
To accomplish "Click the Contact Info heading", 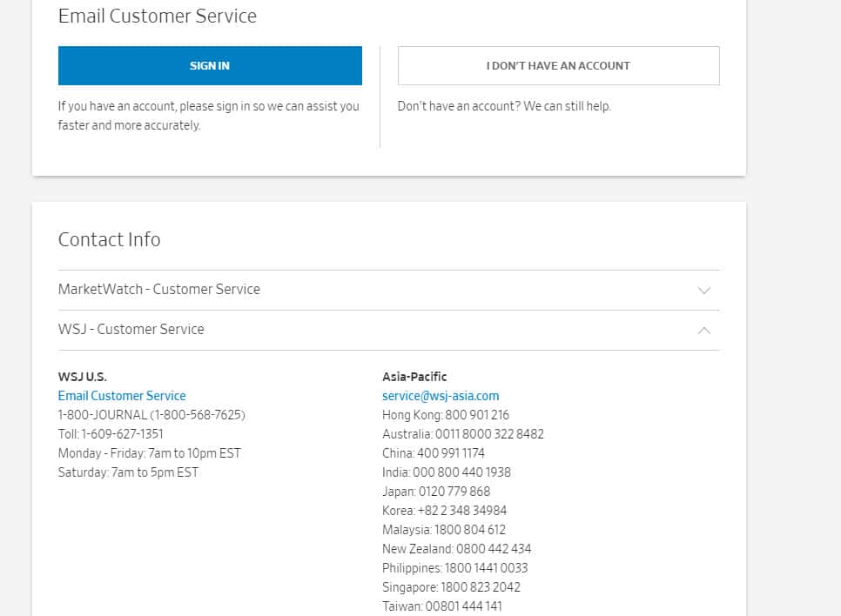I will (110, 239).
